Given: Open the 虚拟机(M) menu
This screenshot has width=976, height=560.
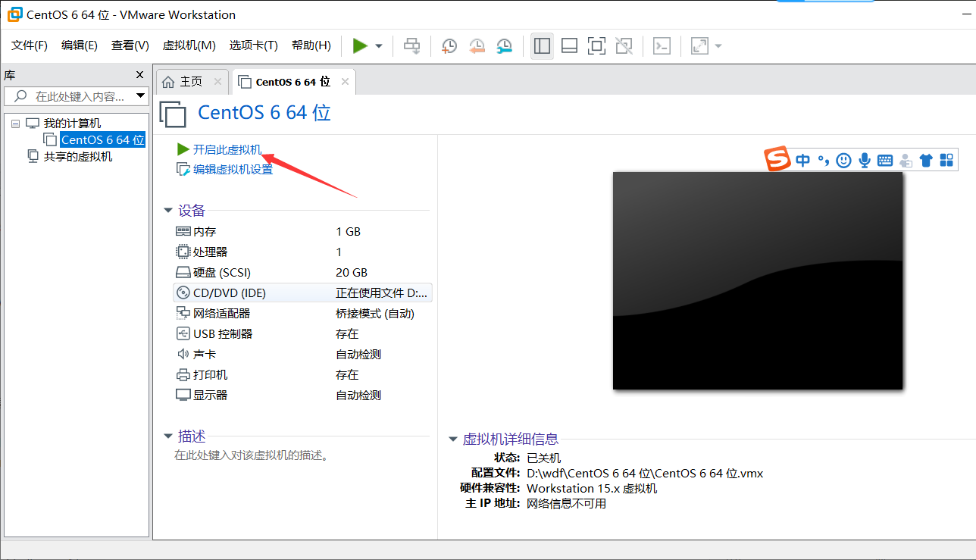Looking at the screenshot, I should (189, 45).
